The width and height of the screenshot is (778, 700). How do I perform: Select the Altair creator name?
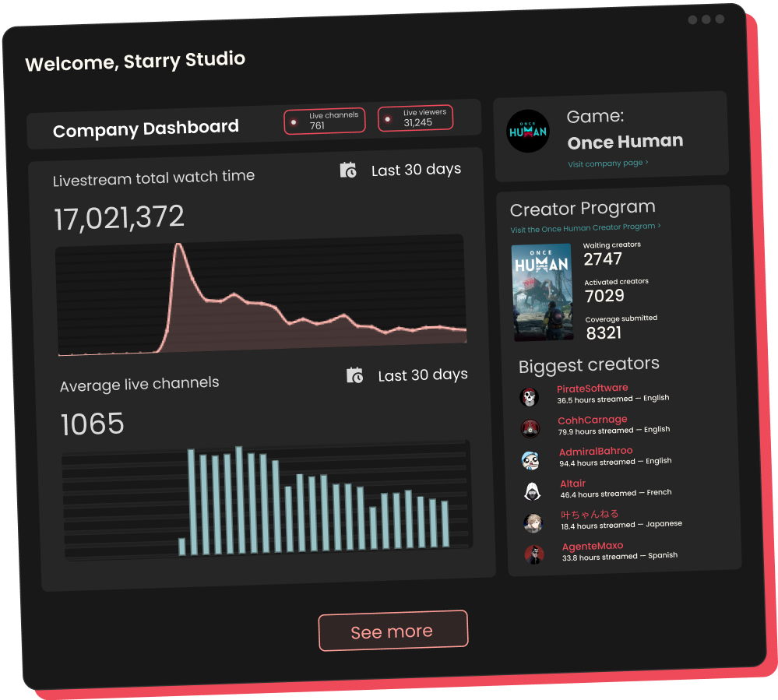(572, 483)
